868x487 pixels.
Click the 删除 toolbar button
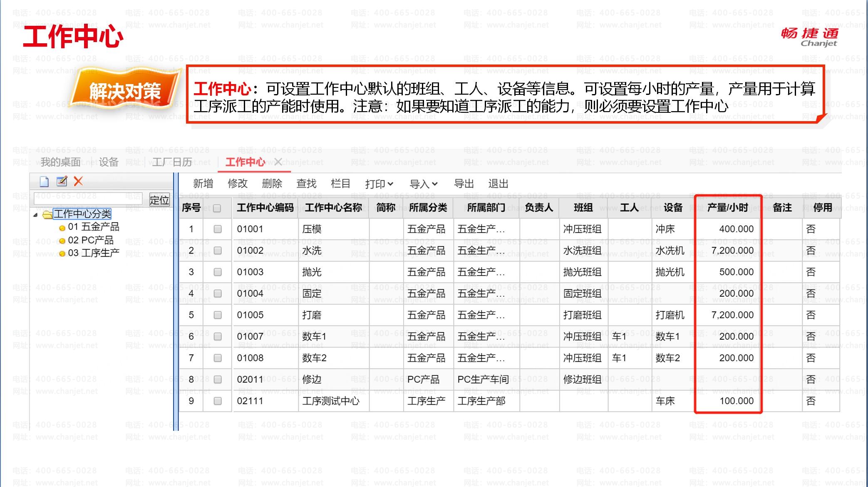click(272, 184)
